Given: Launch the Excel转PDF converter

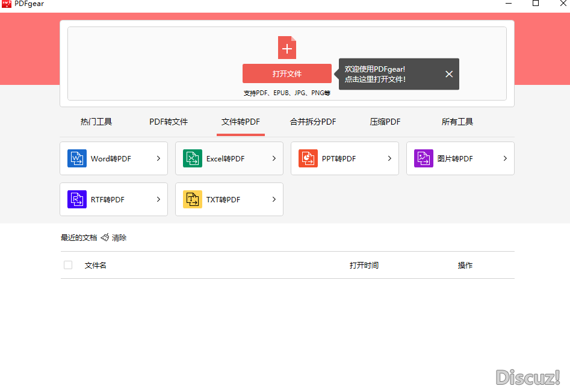Looking at the screenshot, I should [229, 158].
